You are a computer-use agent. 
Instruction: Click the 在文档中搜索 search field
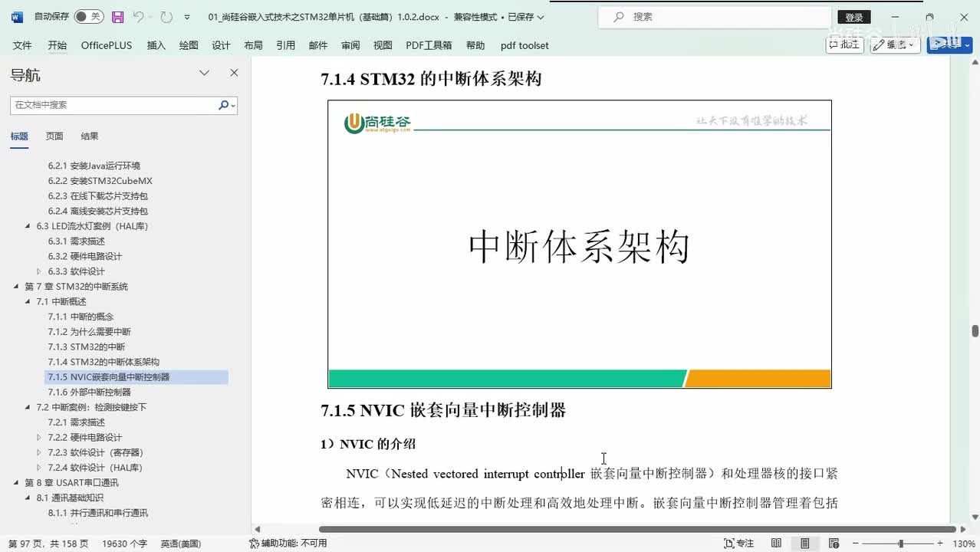(113, 105)
